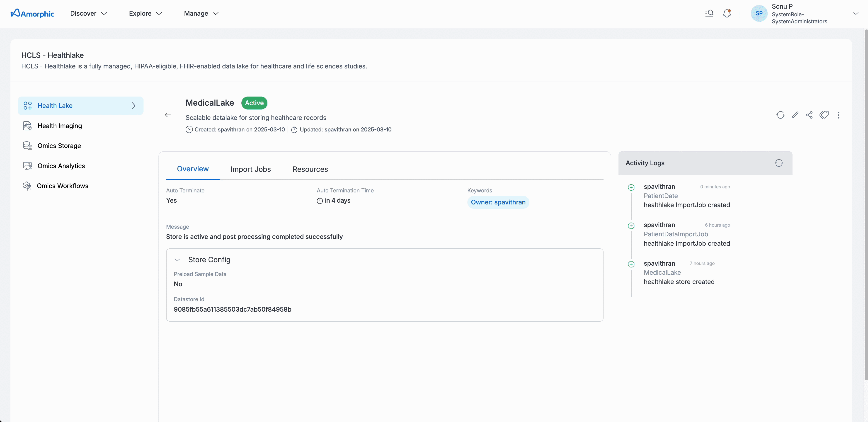The image size is (868, 422).
Task: Click the Owner: spavithran keyword tag
Action: (498, 202)
